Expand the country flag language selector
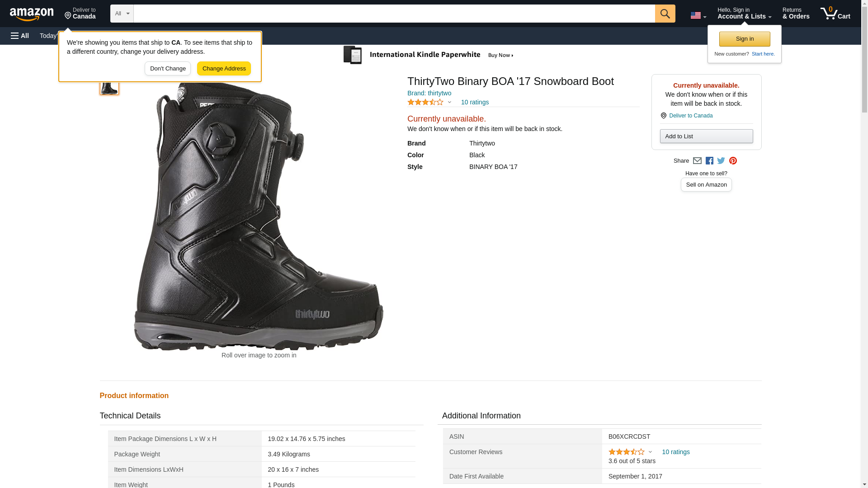Image resolution: width=868 pixels, height=488 pixels. pyautogui.click(x=698, y=15)
